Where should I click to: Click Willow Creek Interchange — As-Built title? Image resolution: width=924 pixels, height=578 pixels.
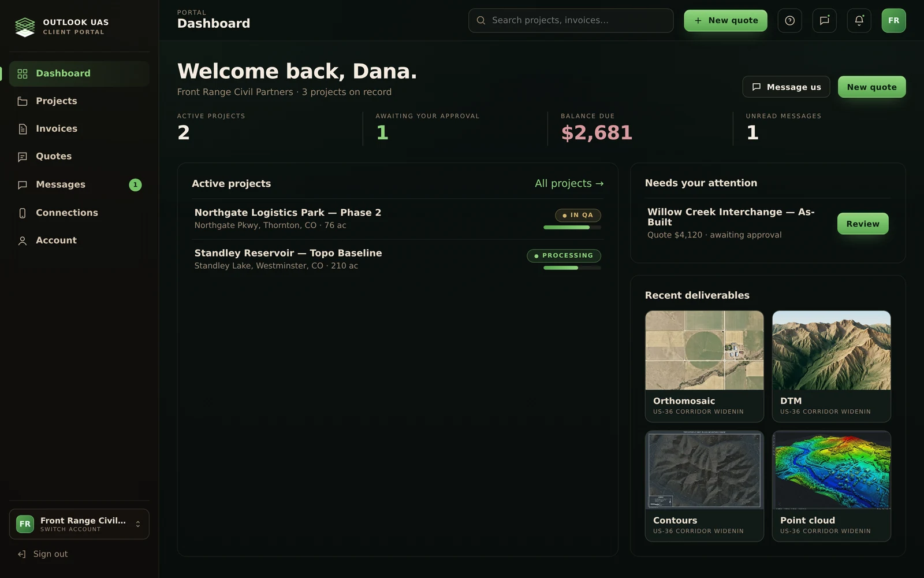tap(731, 217)
